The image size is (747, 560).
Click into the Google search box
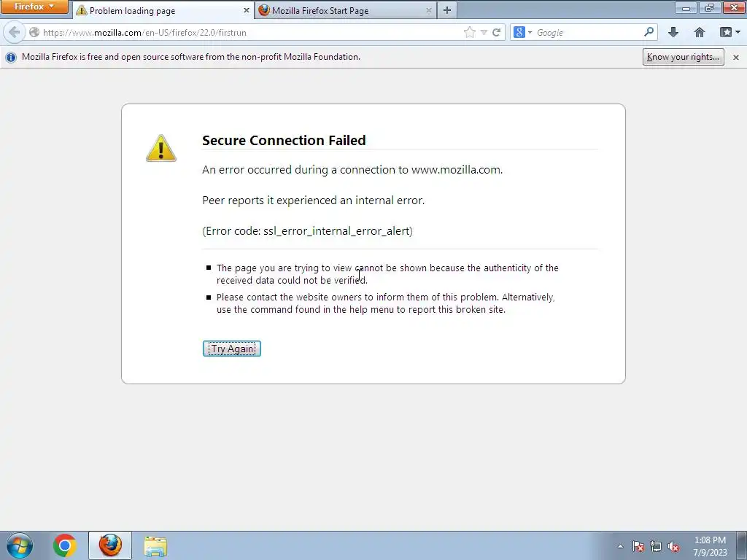coord(589,32)
